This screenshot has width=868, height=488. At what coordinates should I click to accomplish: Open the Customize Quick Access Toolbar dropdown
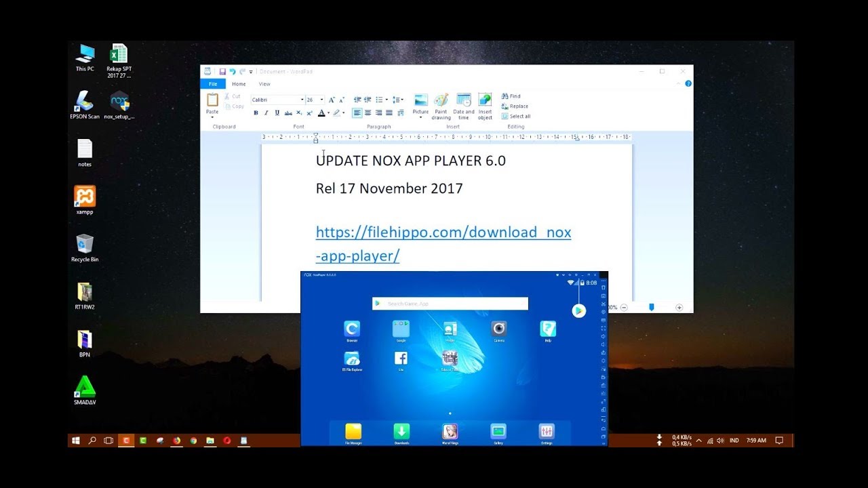(x=251, y=72)
